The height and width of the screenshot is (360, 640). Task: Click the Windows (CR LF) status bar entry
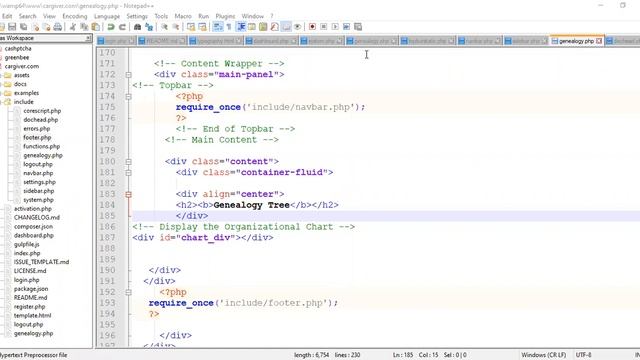pos(544,355)
